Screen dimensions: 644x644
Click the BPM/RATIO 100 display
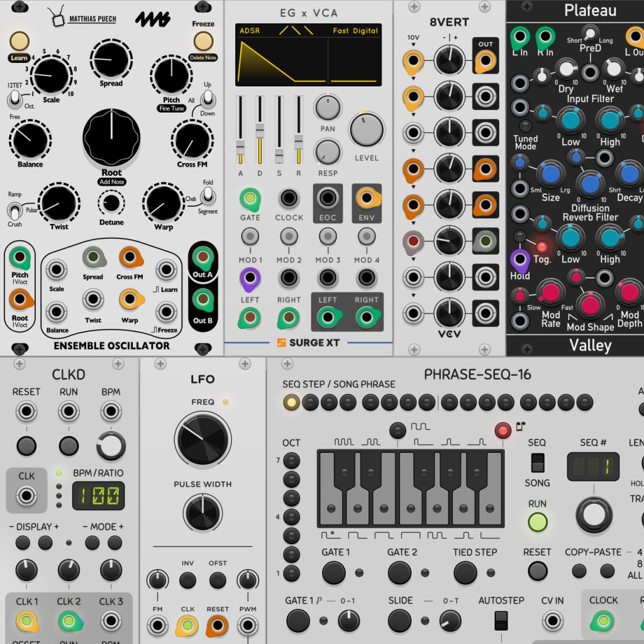pos(98,496)
